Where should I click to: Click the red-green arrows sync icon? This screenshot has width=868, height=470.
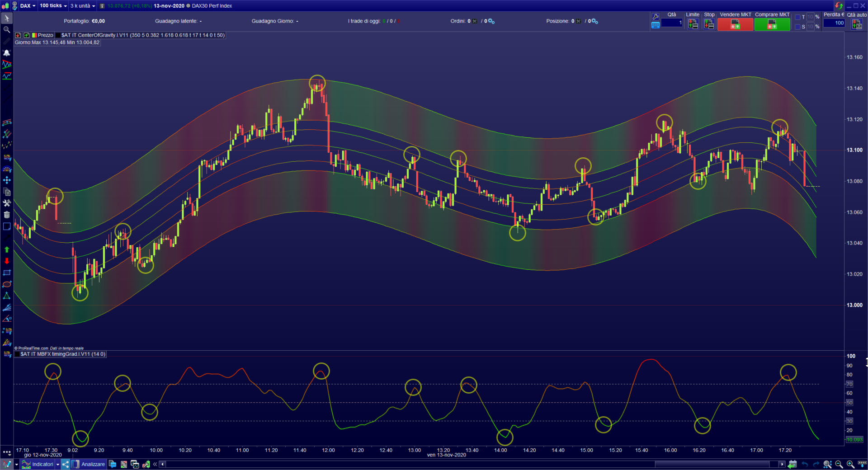(x=839, y=6)
